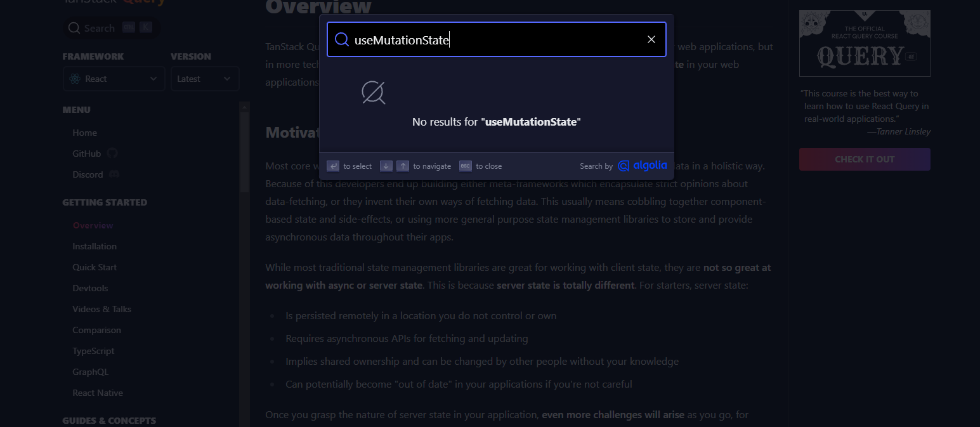
Task: Click the GUIDES & CONCEPTS section heading
Action: 109,421
